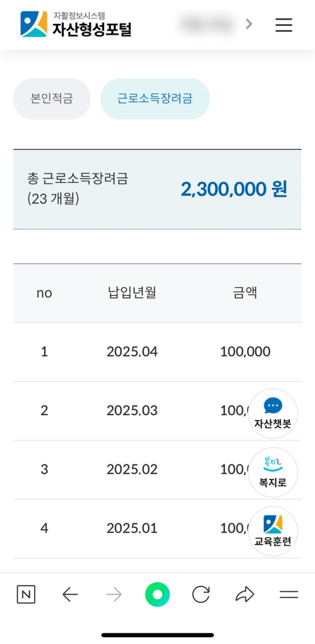The width and height of the screenshot is (315, 644).
Task: Open the 교육훈련 floating shortcut
Action: [273, 531]
